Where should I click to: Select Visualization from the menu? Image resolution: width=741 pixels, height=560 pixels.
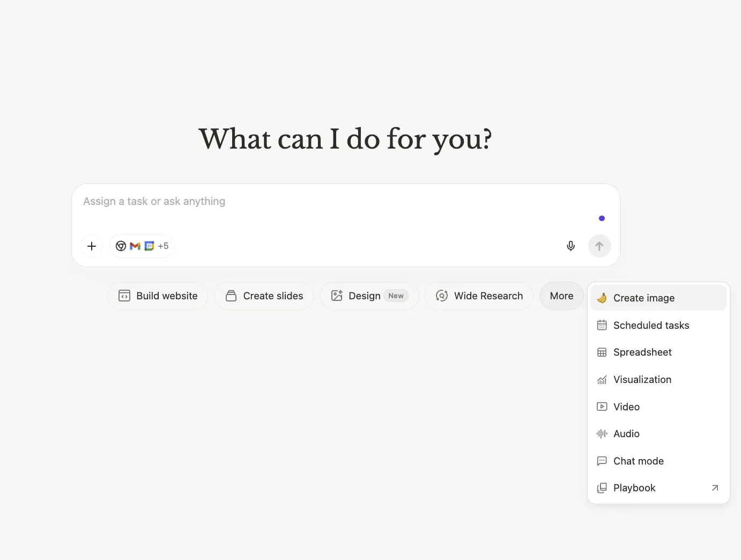pos(642,379)
